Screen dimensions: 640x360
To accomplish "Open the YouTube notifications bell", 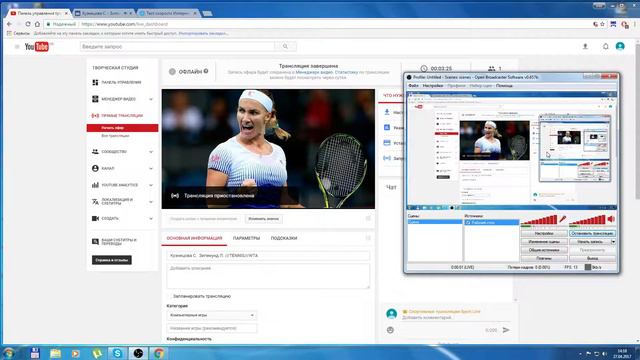I will pos(605,47).
